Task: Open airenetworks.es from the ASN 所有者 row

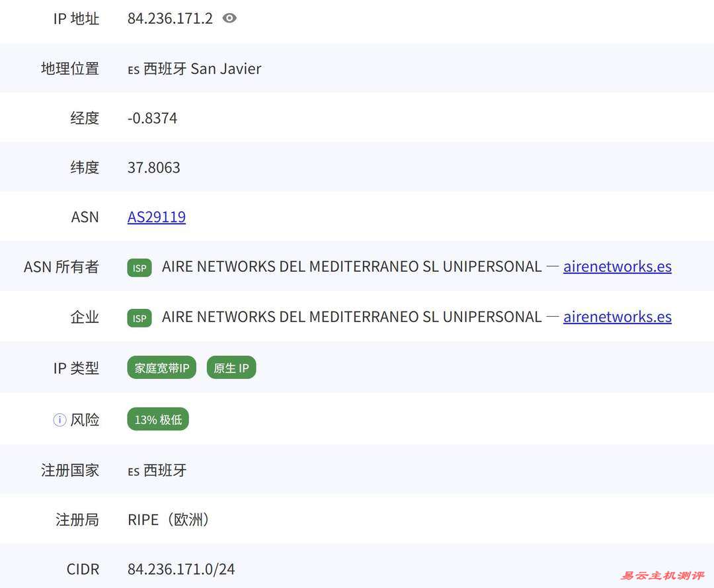Action: [617, 267]
